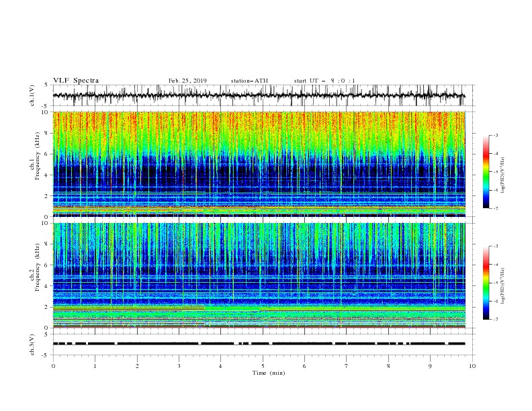
Task: Click the ch.1 colorbar "log(PSD)(V²/Hz)" label
Action: [502, 175]
